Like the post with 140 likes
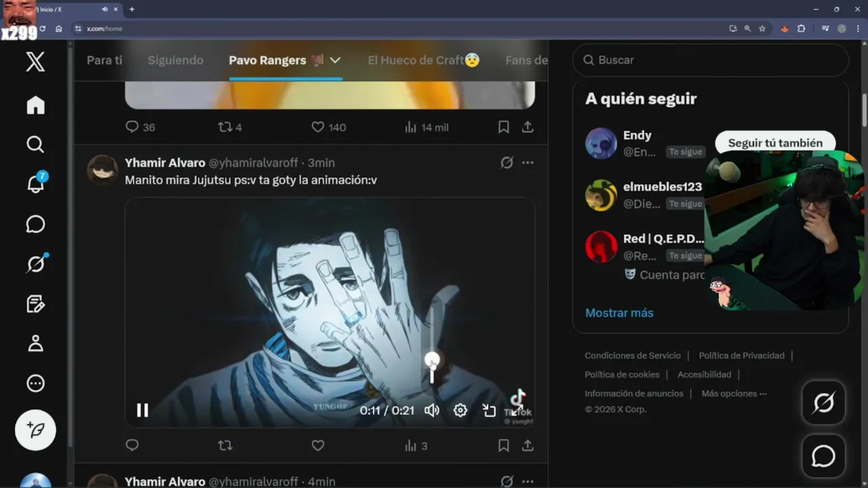The height and width of the screenshot is (488, 868). point(328,127)
